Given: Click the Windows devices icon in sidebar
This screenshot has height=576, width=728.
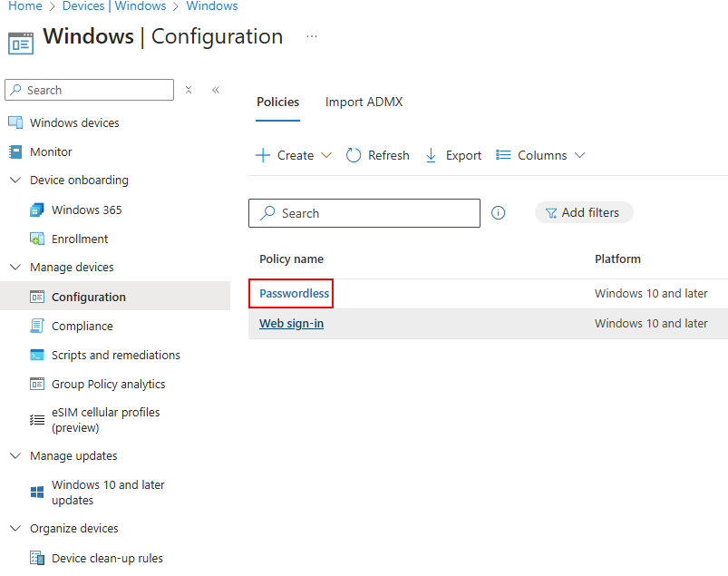Looking at the screenshot, I should 15,122.
